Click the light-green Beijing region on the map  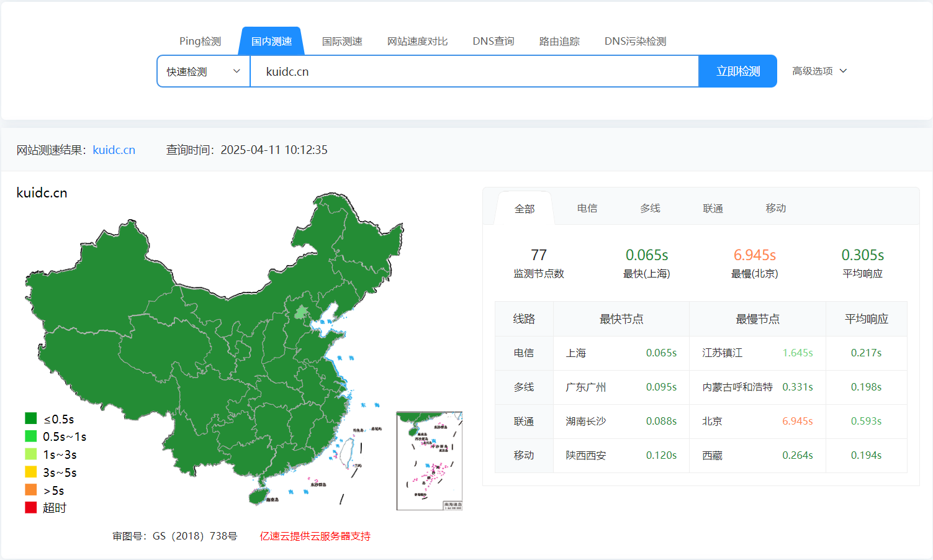[x=301, y=312]
